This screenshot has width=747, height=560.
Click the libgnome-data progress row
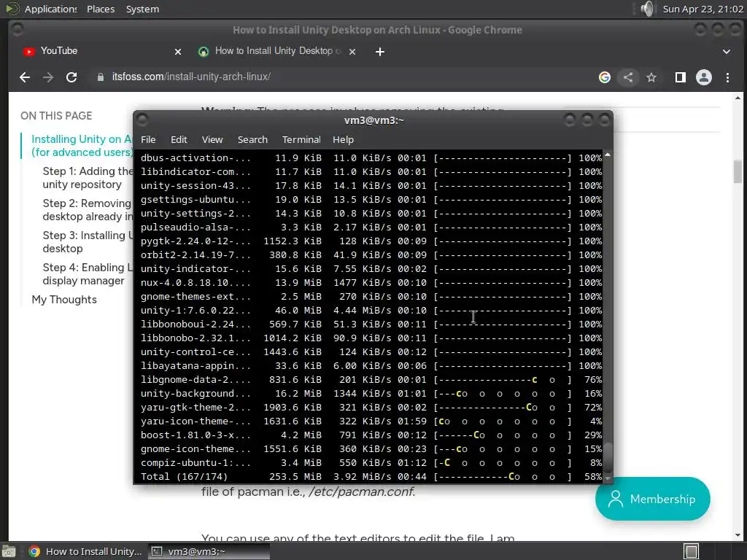[371, 380]
